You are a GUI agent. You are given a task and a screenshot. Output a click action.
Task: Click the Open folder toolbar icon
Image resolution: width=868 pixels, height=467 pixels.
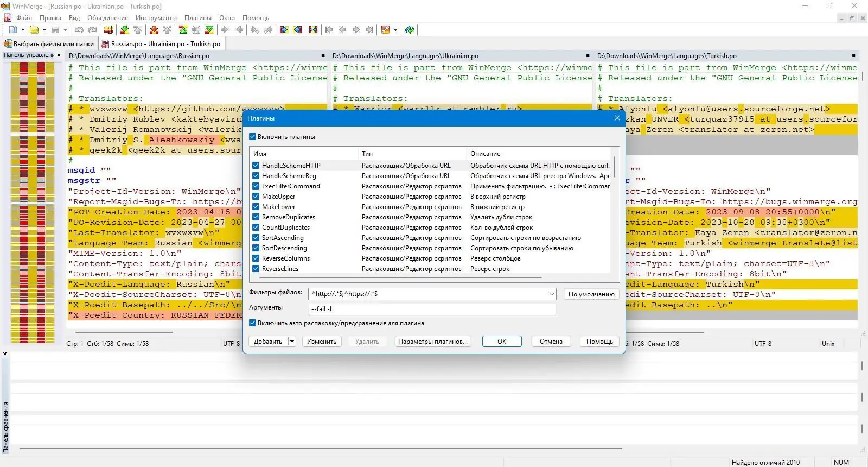pyautogui.click(x=34, y=30)
